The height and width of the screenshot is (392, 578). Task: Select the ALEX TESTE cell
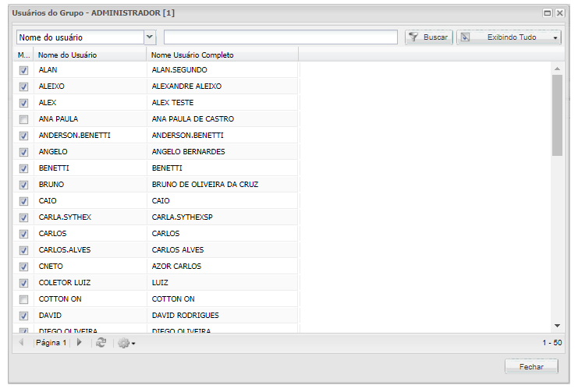click(x=222, y=102)
